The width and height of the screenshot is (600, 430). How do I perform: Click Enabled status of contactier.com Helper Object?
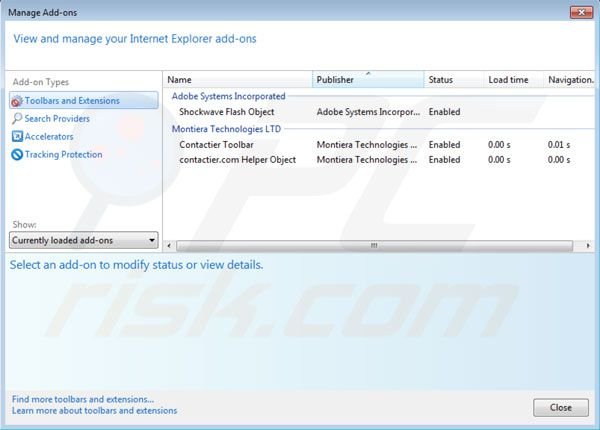click(444, 160)
